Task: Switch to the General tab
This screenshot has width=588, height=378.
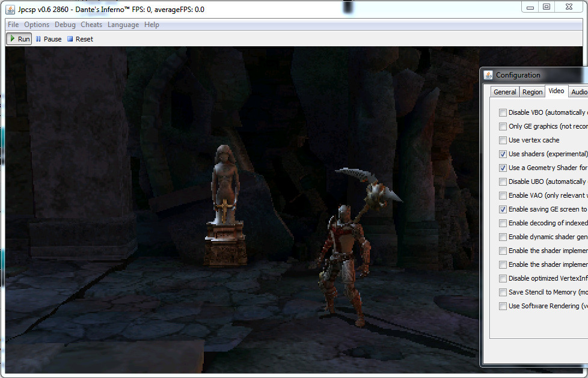Action: point(504,92)
